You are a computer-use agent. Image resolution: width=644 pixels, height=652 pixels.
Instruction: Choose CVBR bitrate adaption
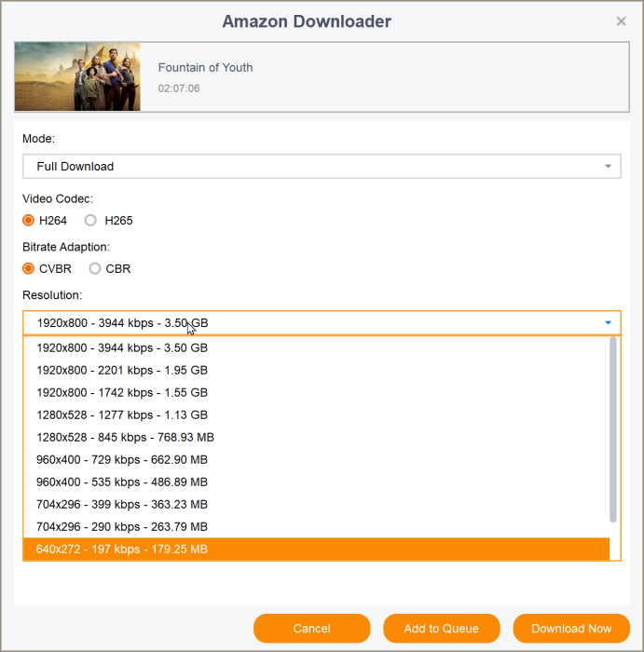[x=29, y=269]
